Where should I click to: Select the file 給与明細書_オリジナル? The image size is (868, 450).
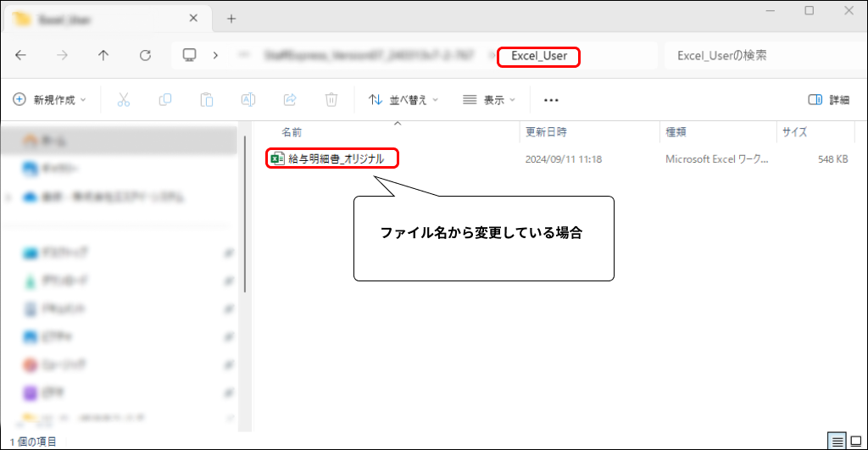(336, 158)
